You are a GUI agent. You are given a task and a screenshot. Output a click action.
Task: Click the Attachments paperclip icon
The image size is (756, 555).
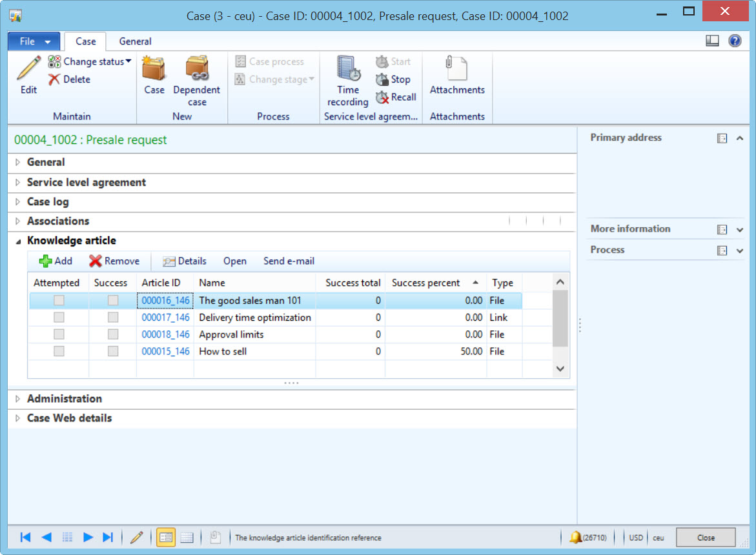pos(456,68)
